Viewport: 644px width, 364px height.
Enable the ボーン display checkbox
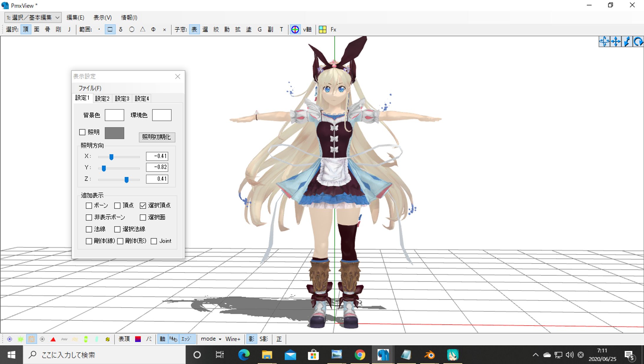tap(89, 205)
